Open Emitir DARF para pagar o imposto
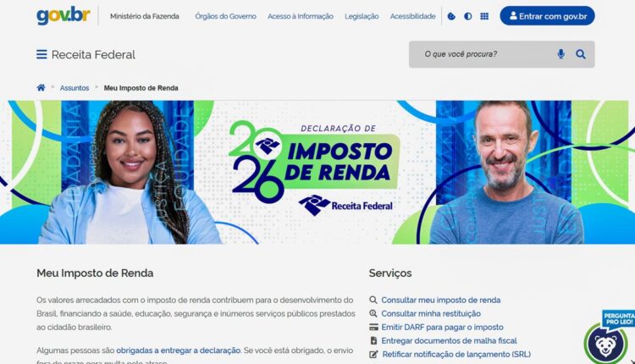The image size is (635, 364). click(442, 327)
